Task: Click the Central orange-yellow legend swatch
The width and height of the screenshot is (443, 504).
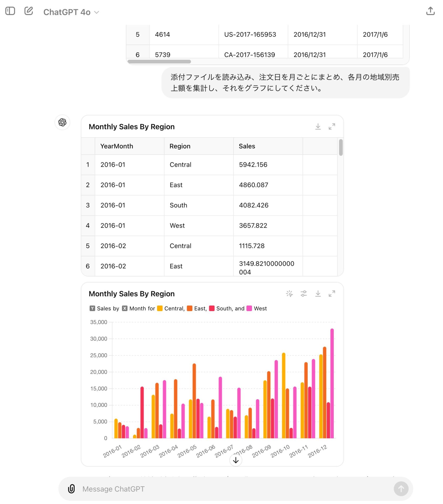Action: coord(160,308)
